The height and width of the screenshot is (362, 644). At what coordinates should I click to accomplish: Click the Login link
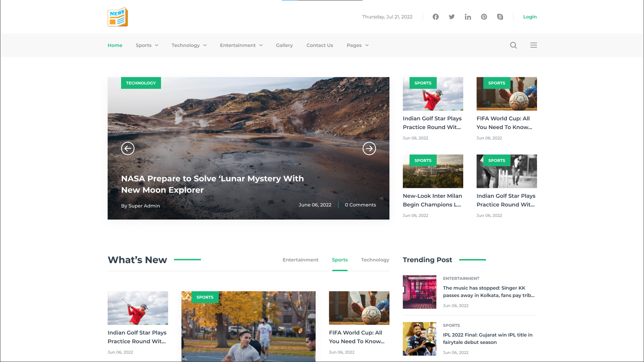click(x=530, y=17)
